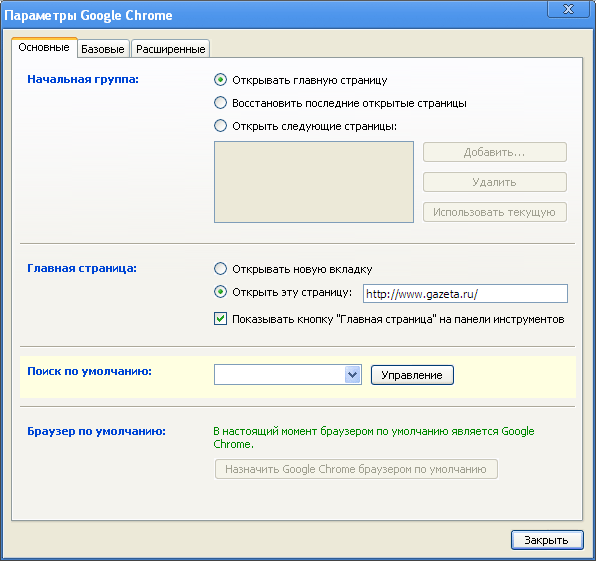Click 'Назначить Google Chrome браузером по умолчанию'
Viewport: 596px width, 561px height.
pos(356,469)
